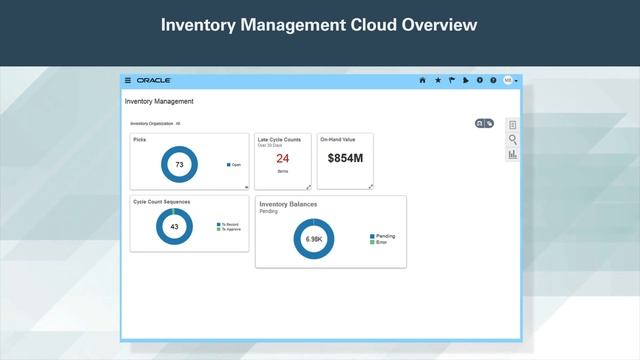Click the Late Cycle Counts card title
Image resolution: width=640 pixels, height=360 pixels.
pos(279,140)
